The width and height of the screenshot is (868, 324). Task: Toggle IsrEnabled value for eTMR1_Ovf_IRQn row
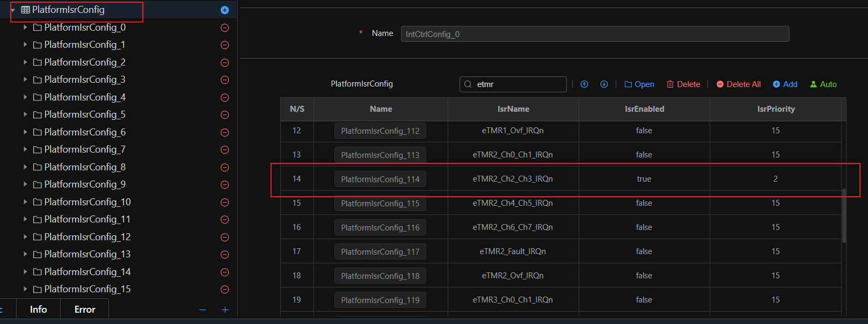point(644,131)
